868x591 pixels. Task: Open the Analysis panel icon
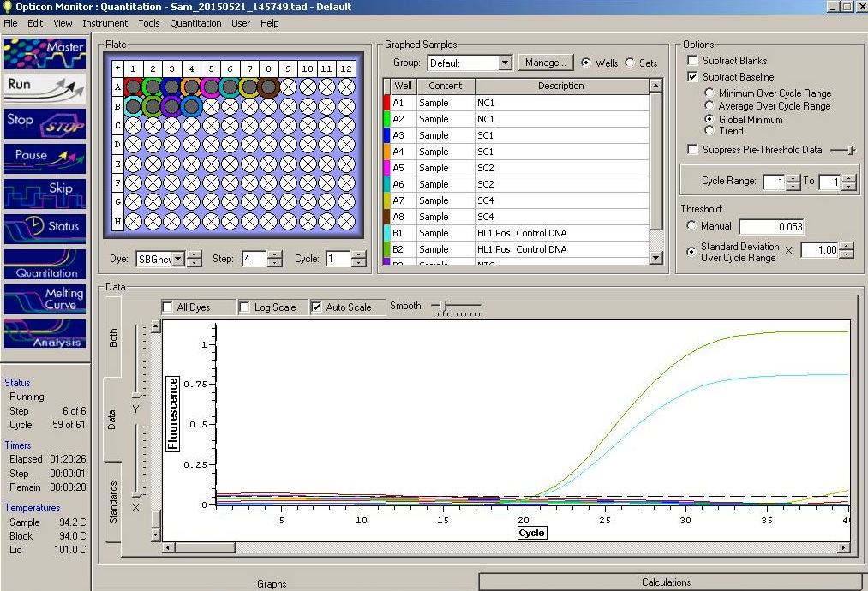point(45,334)
